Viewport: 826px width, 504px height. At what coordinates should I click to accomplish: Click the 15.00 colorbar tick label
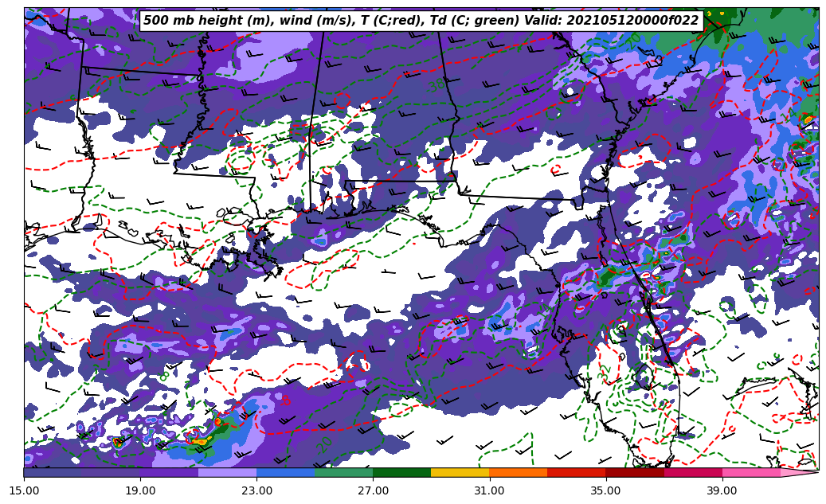(x=24, y=490)
